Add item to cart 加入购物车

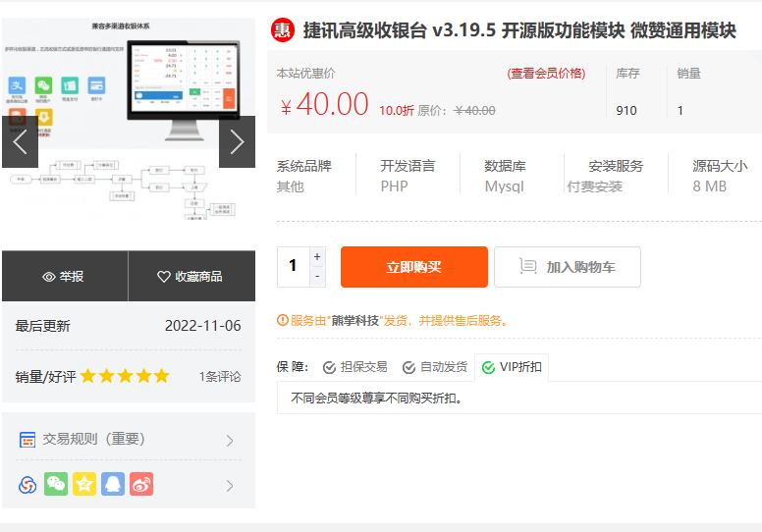568,267
